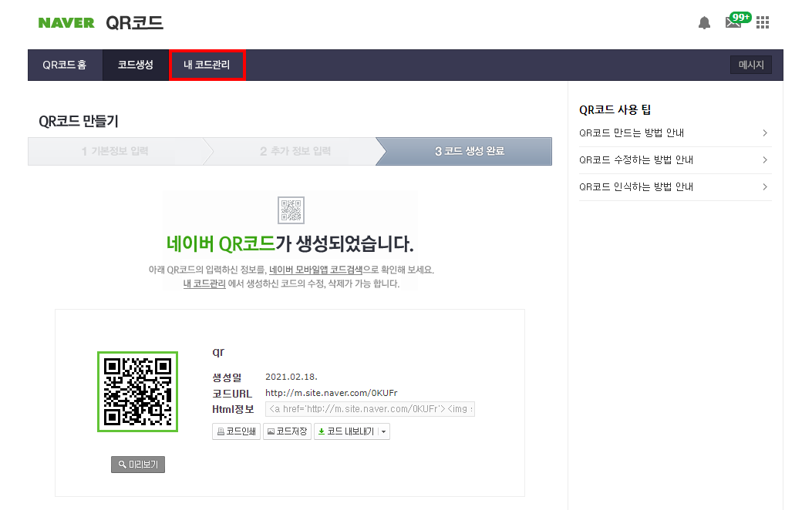The height and width of the screenshot is (510, 812).
Task: Click the 미리보기 preview button
Action: pyautogui.click(x=138, y=465)
